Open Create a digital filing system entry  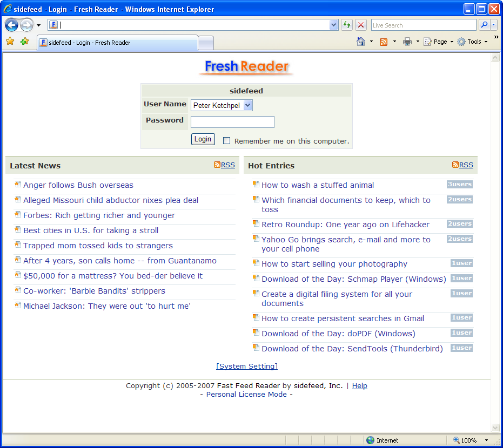pyautogui.click(x=337, y=298)
